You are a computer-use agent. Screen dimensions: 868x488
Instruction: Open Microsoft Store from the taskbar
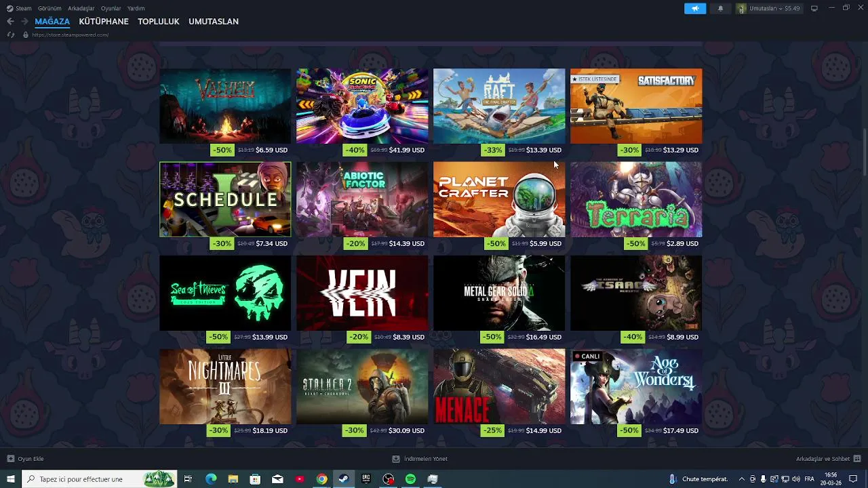255,479
